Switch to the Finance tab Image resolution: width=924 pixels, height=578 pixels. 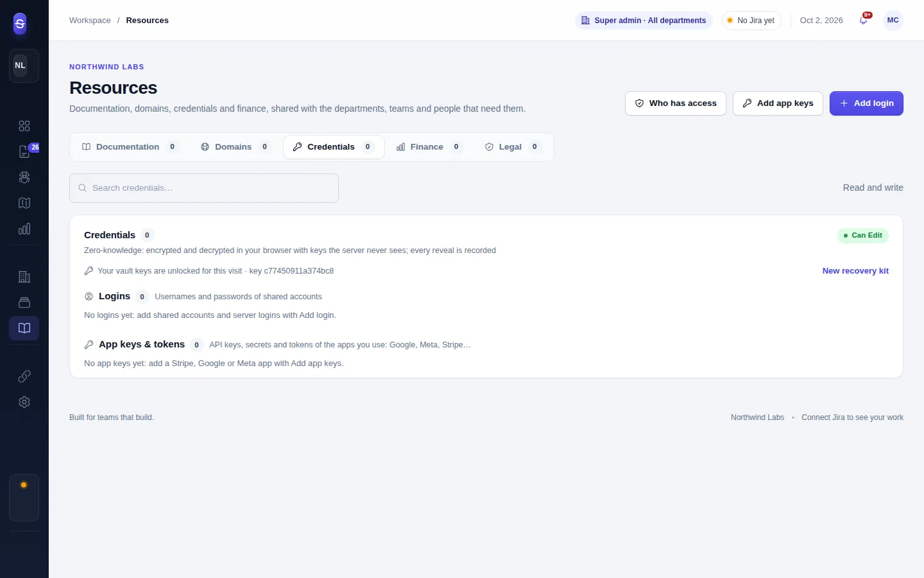coord(429,147)
